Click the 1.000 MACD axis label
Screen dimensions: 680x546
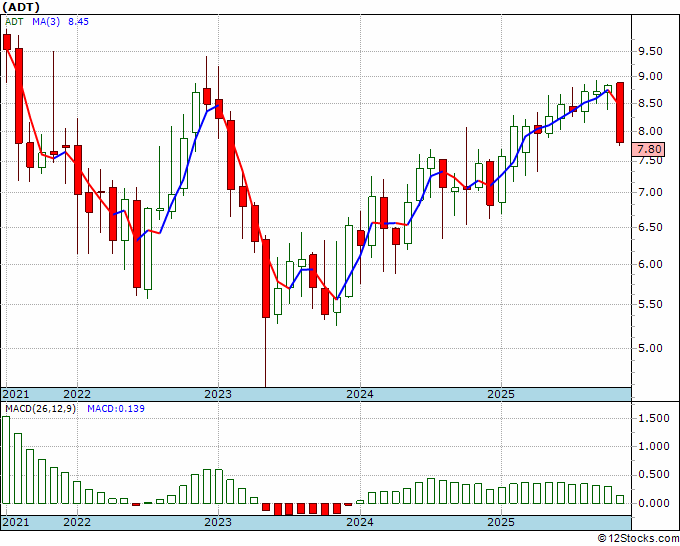click(654, 447)
